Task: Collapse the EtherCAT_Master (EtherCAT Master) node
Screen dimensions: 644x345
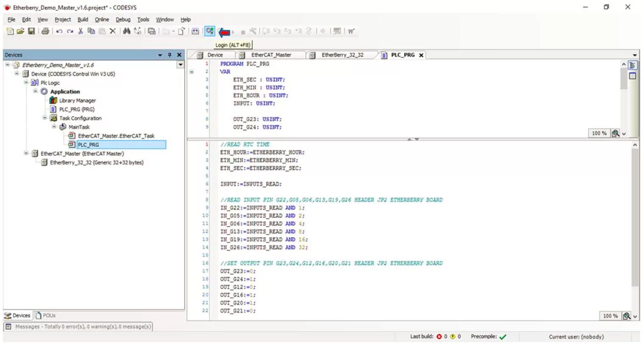Action: point(26,153)
